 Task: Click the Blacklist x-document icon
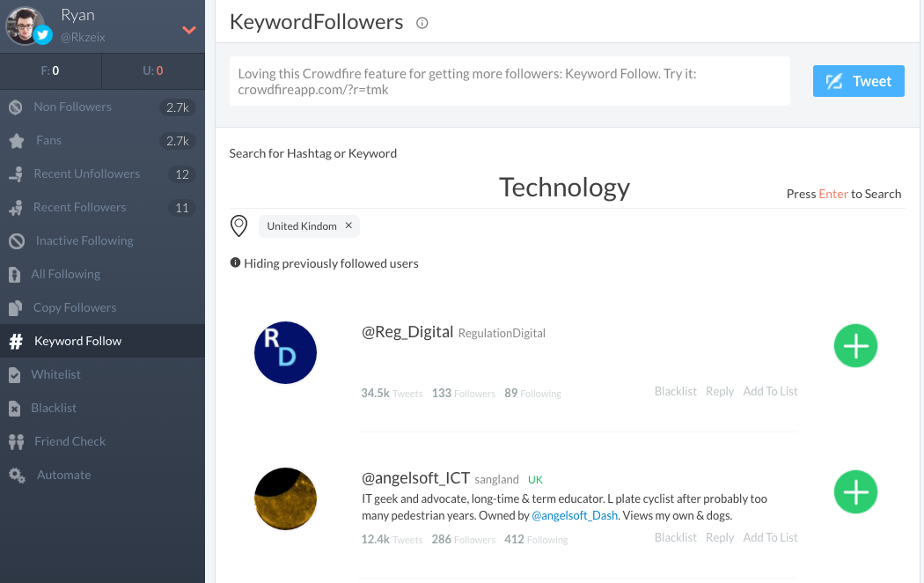[15, 409]
